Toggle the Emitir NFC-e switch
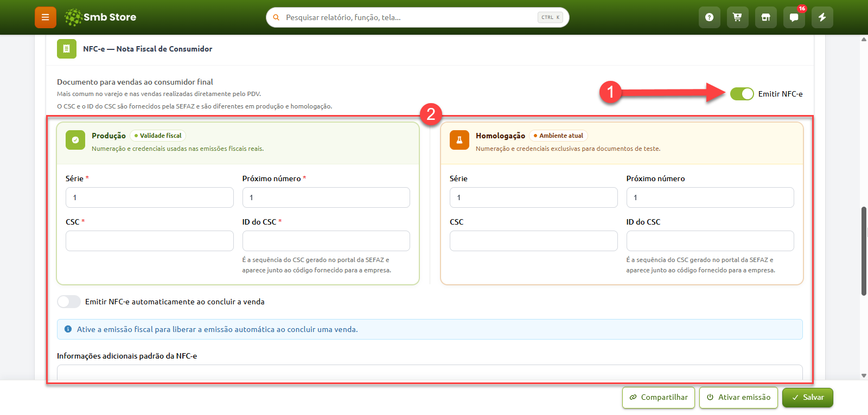Screen dimensions: 868x415 click(x=742, y=94)
